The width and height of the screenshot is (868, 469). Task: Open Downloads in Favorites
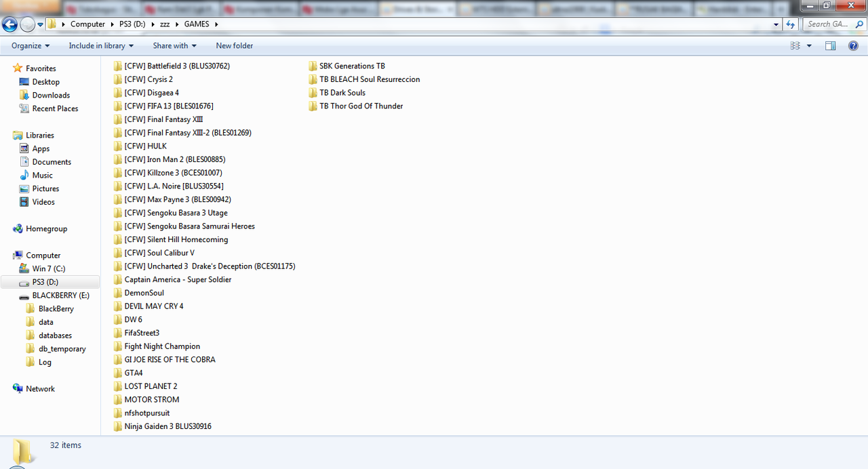tap(51, 96)
